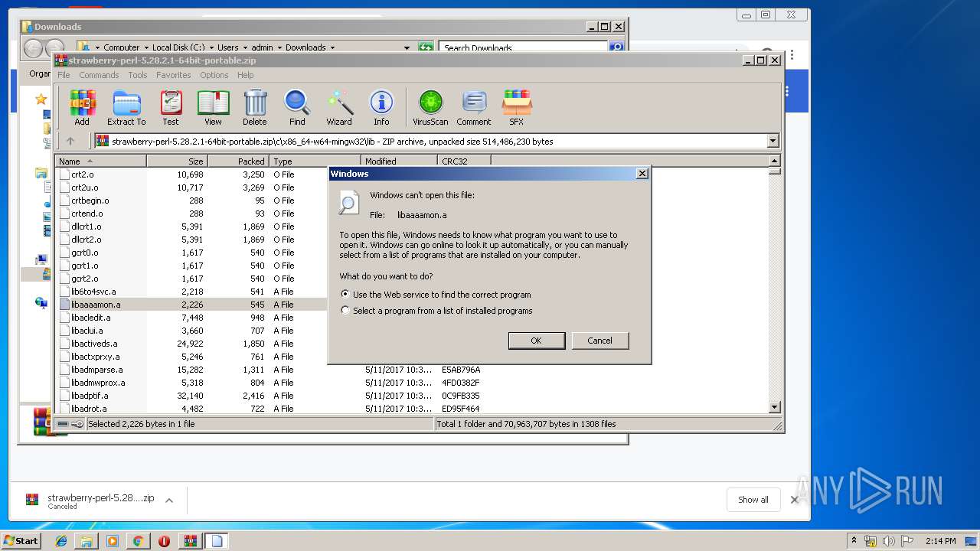Open WinRAR File menu
This screenshot has height=551, width=980.
(x=64, y=75)
